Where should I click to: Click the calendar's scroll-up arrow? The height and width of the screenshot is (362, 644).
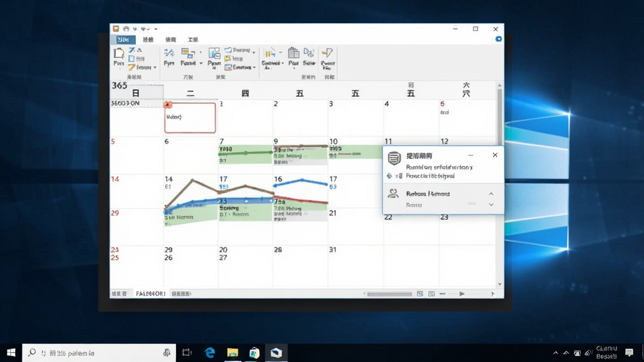point(499,85)
